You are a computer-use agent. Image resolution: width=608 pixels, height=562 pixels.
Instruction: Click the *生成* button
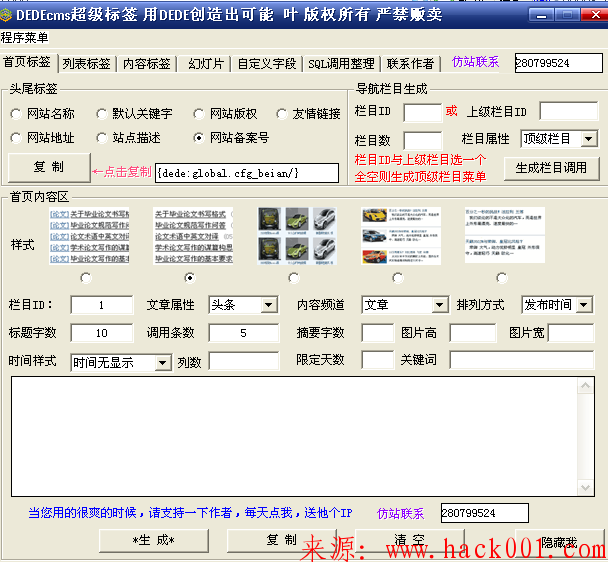point(154,540)
